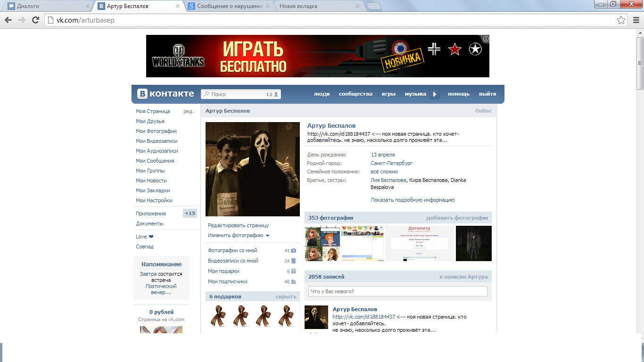The width and height of the screenshot is (644, 362).
Task: Open Мои Новости in sidebar
Action: [x=151, y=181]
